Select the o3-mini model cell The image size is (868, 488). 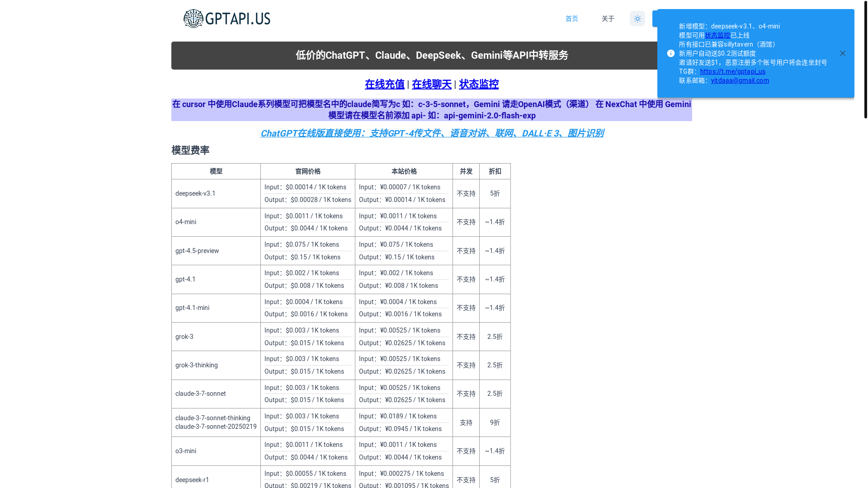[216, 451]
